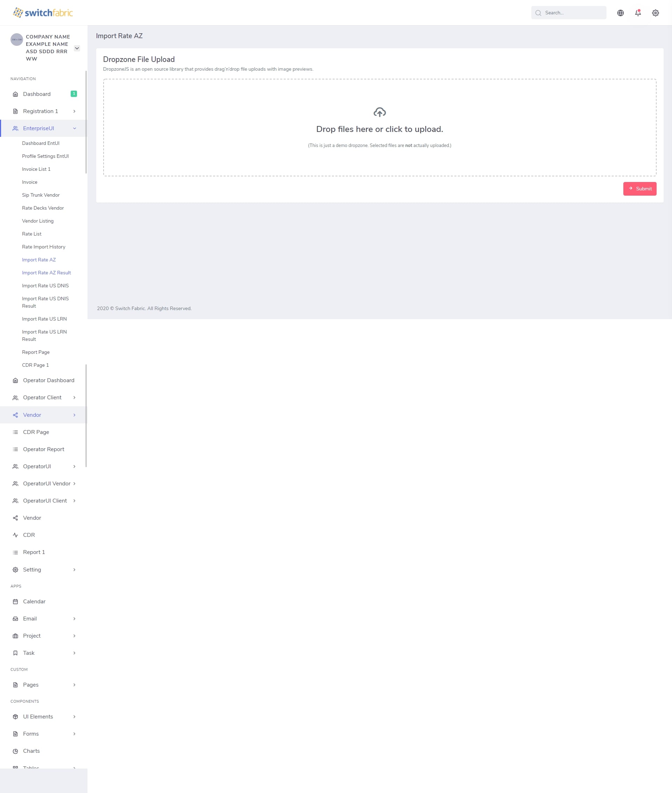Click the globe language icon
This screenshot has width=672, height=793.
pos(620,13)
